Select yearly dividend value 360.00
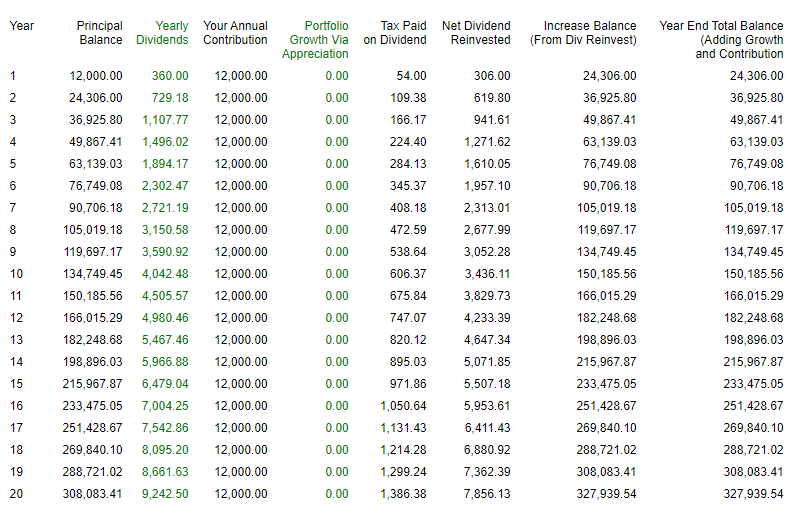This screenshot has width=801, height=518. click(x=170, y=76)
